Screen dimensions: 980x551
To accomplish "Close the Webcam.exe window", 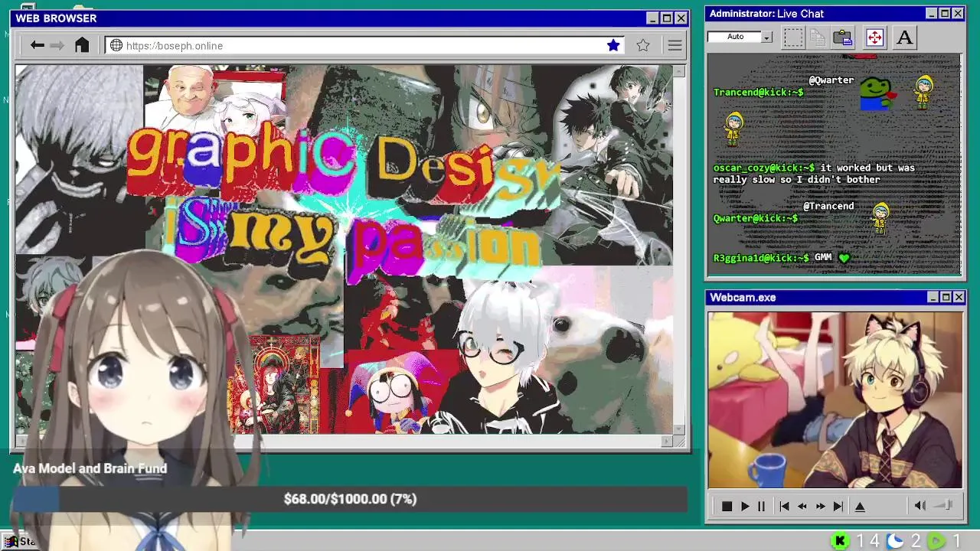I will tap(959, 297).
